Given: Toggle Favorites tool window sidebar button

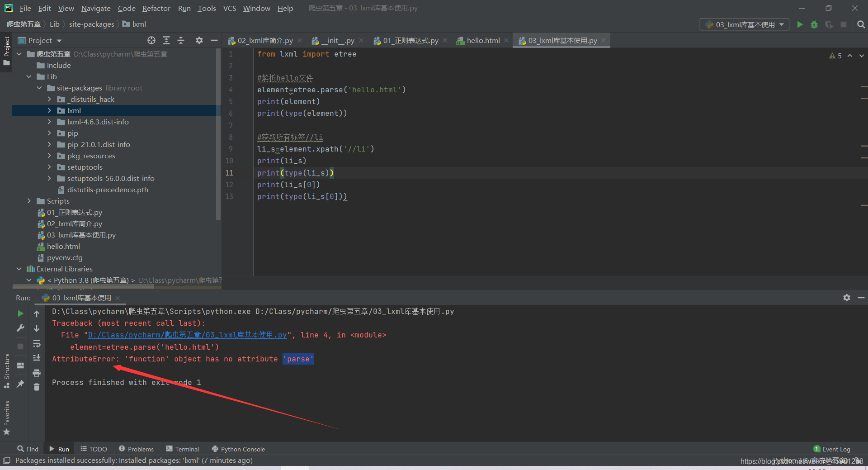Looking at the screenshot, I should coord(6,418).
